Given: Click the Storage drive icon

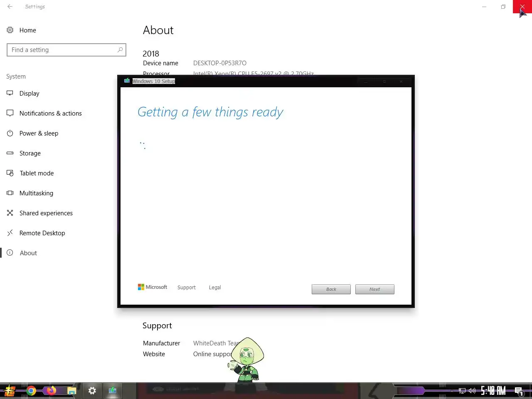Looking at the screenshot, I should tap(10, 153).
